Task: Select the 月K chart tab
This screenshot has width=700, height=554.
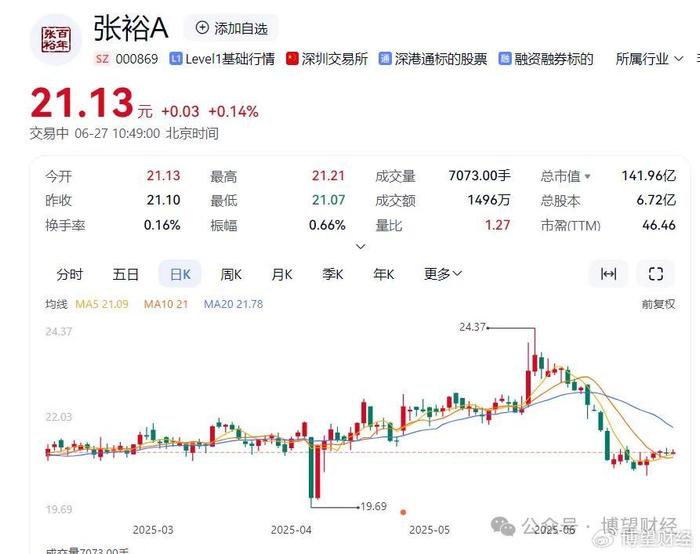Action: pos(282,274)
